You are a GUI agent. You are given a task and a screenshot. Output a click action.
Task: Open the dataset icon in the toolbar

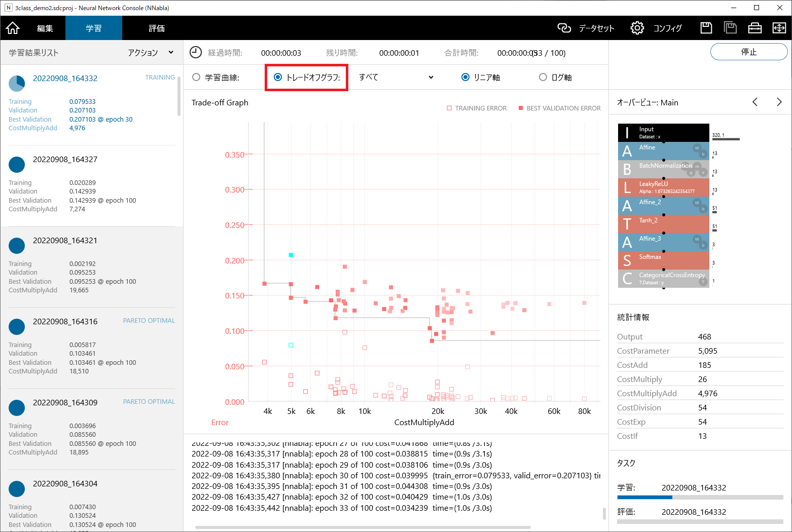564,28
